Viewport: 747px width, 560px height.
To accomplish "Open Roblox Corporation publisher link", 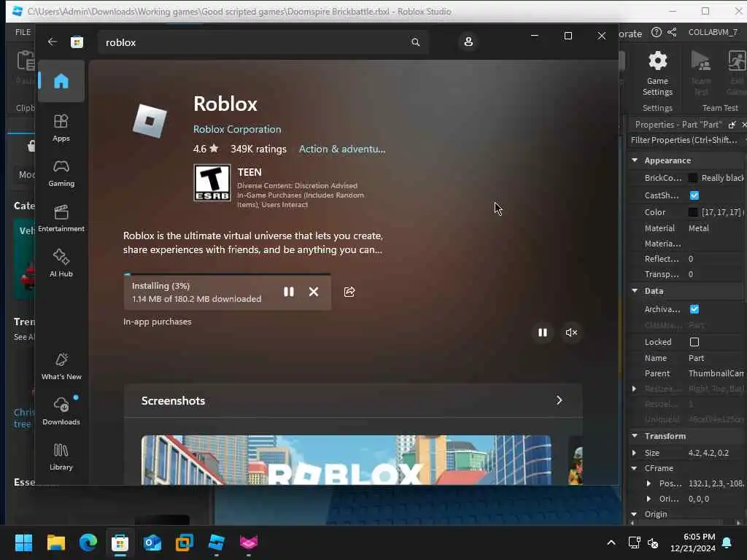I will (237, 129).
